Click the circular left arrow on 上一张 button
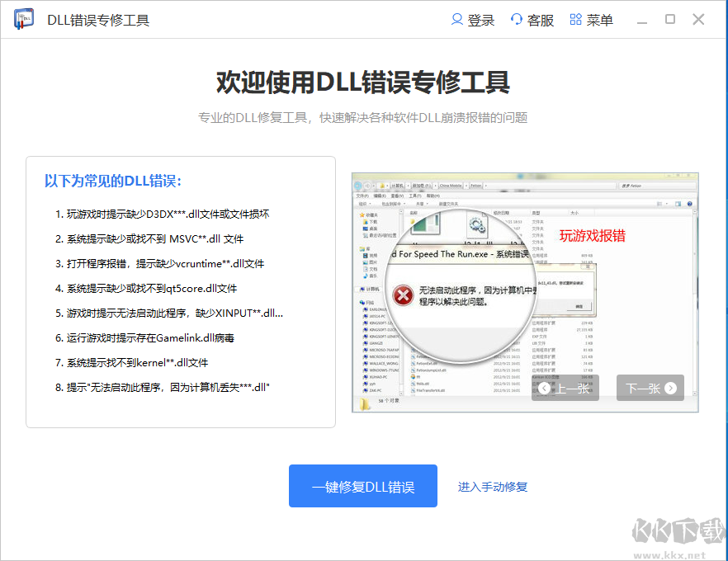Image resolution: width=728 pixels, height=561 pixels. point(544,388)
